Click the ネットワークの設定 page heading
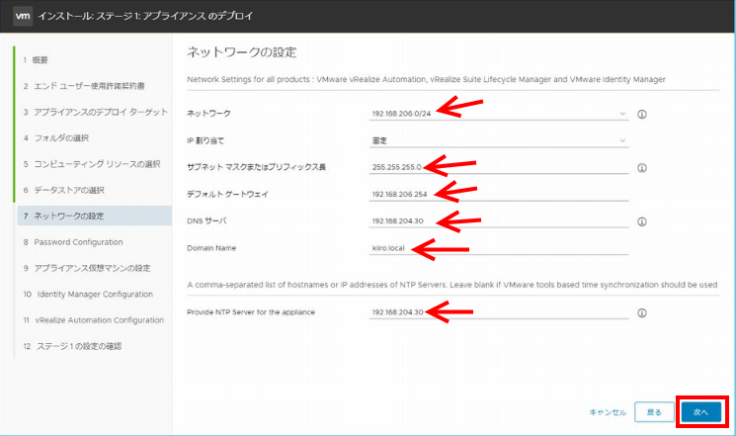The width and height of the screenshot is (736, 436). pos(242,52)
